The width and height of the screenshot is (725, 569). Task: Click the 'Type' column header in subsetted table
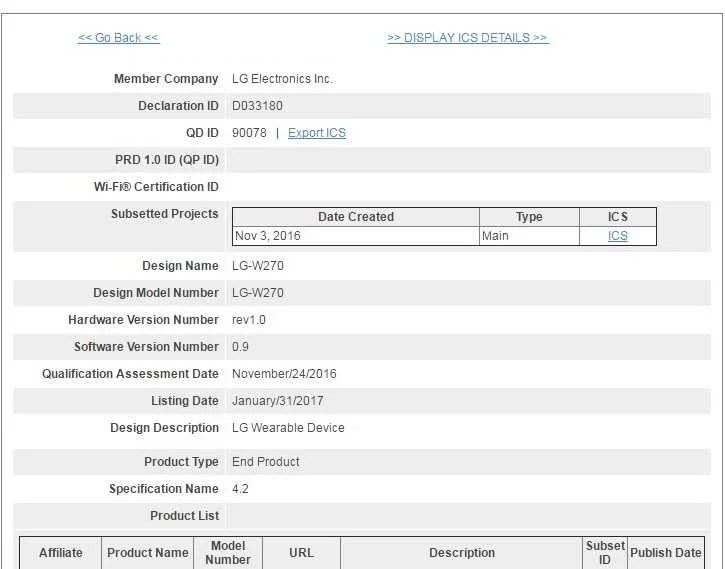click(529, 217)
